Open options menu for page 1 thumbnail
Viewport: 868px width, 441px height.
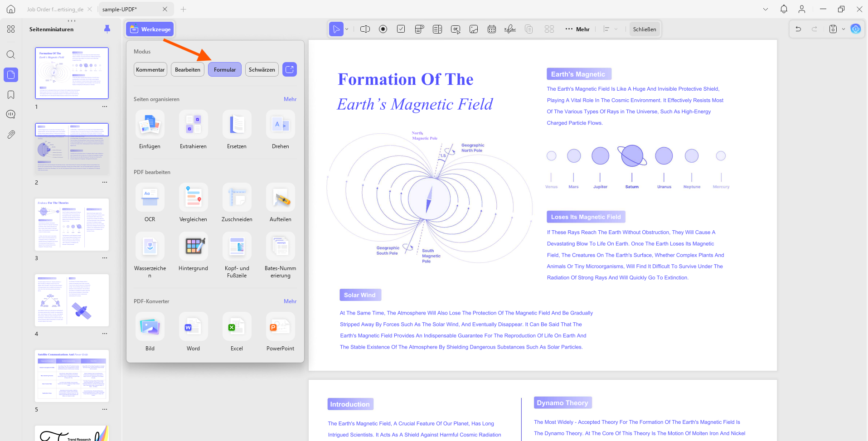click(105, 107)
